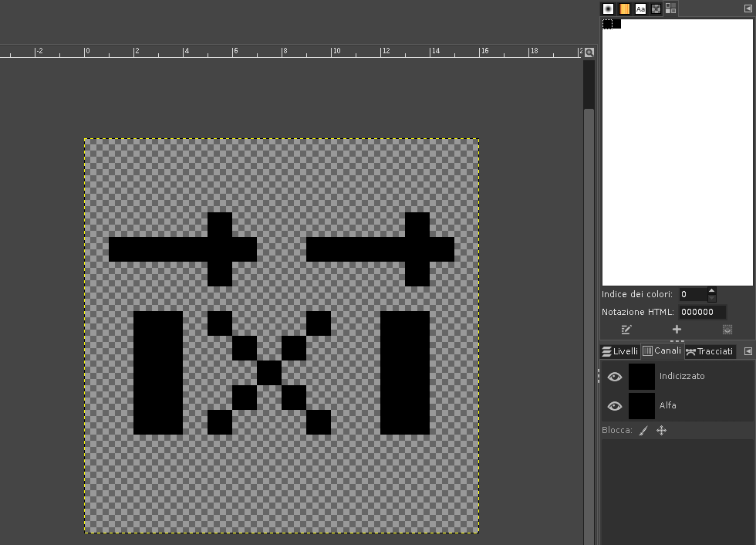Select the black swatch in the colormap
756x545 pixels.
click(608, 24)
